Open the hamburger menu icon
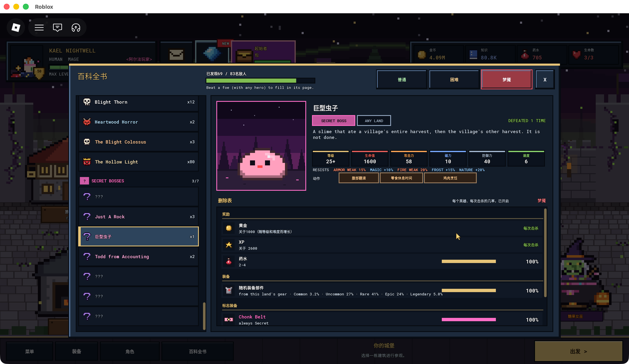The width and height of the screenshot is (629, 364). 39,27
